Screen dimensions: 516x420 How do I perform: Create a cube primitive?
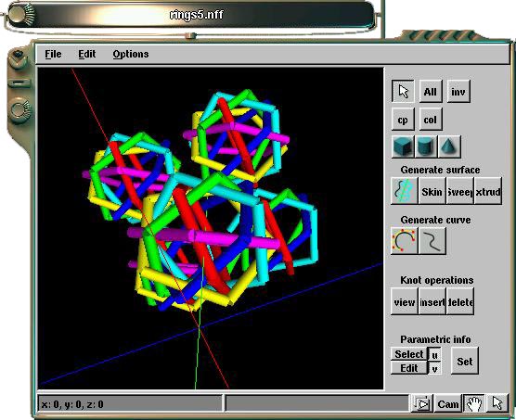(x=403, y=146)
